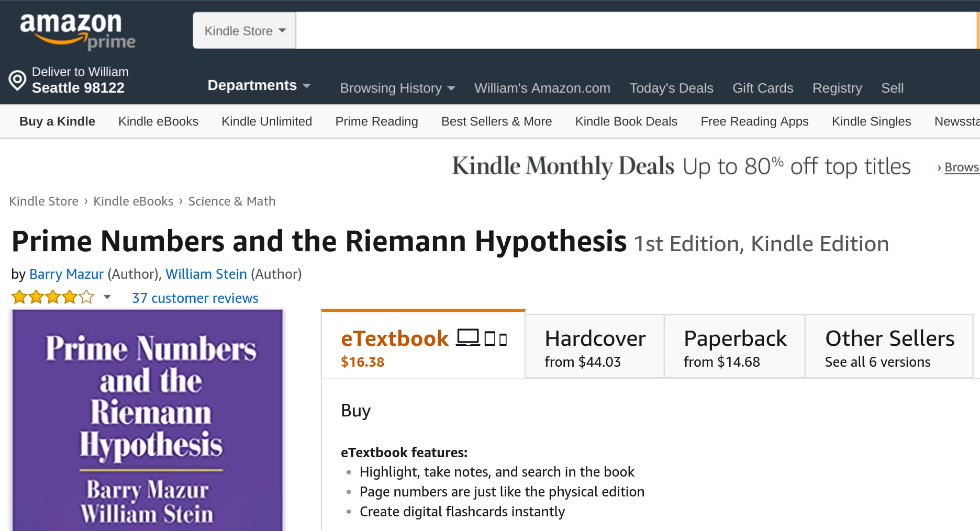Viewport: 980px width, 531px height.
Task: Click the Amazon Prime logo
Action: click(76, 30)
